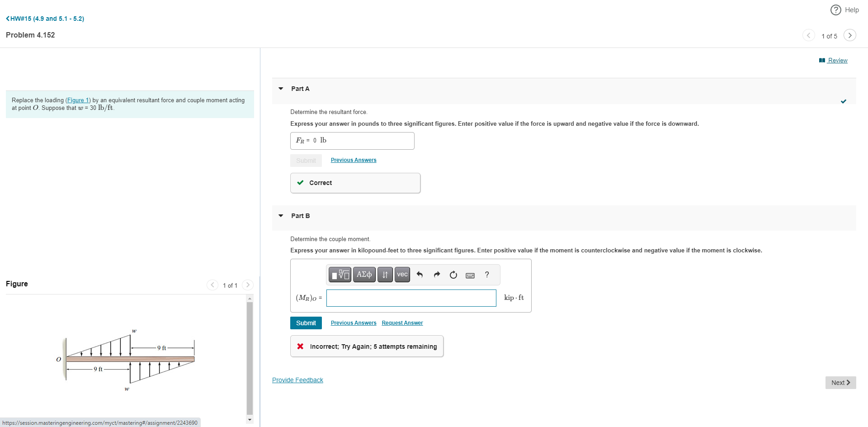
Task: Redo equation edit
Action: coord(437,275)
